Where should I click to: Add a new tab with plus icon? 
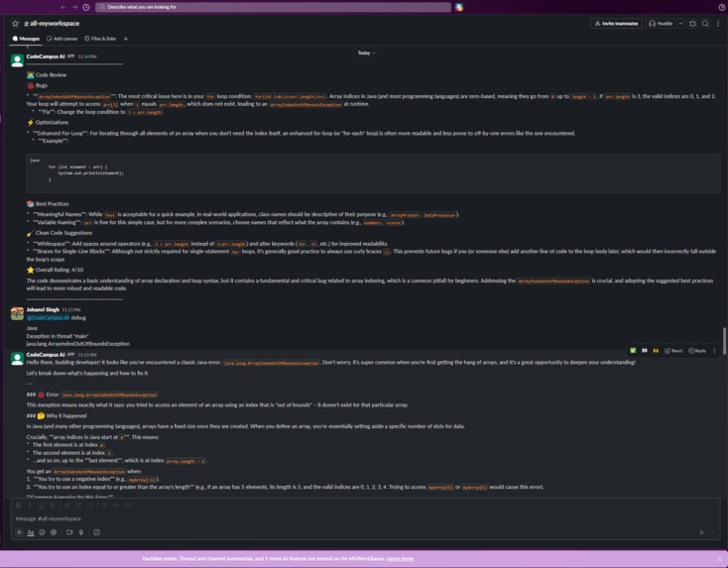coord(125,39)
